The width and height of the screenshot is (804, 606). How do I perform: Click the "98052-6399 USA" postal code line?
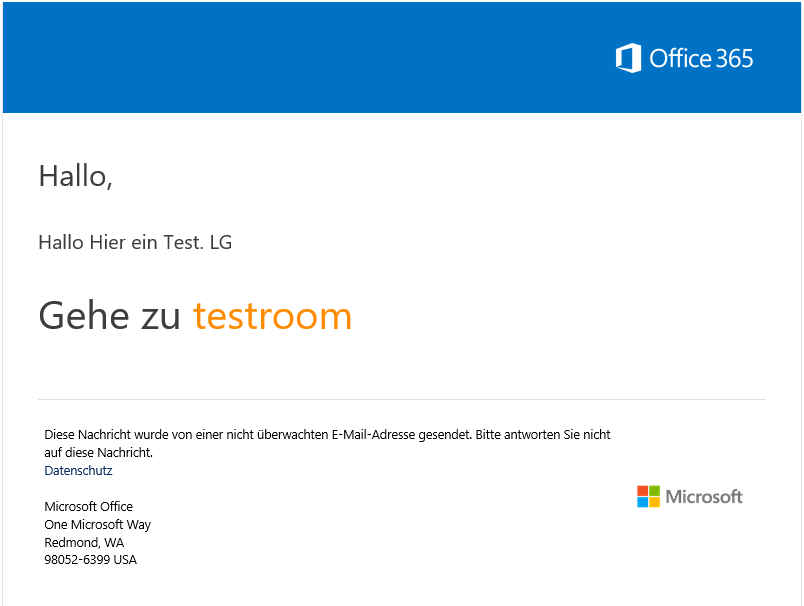(x=90, y=559)
